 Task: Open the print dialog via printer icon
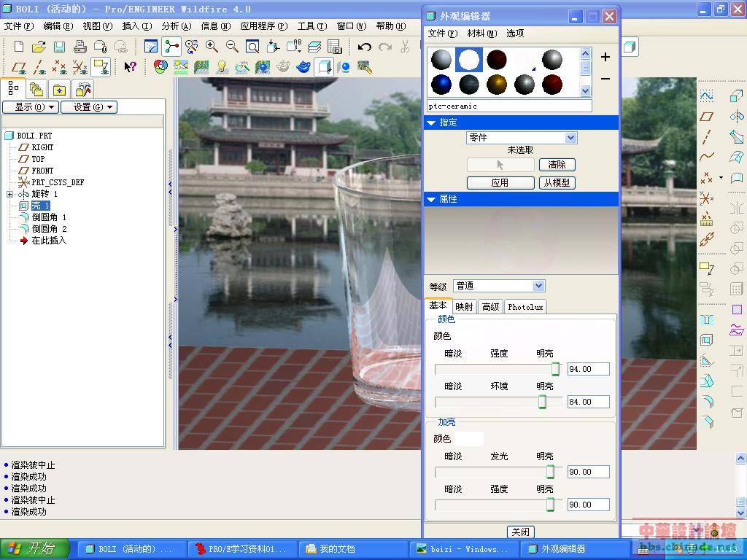point(80,47)
